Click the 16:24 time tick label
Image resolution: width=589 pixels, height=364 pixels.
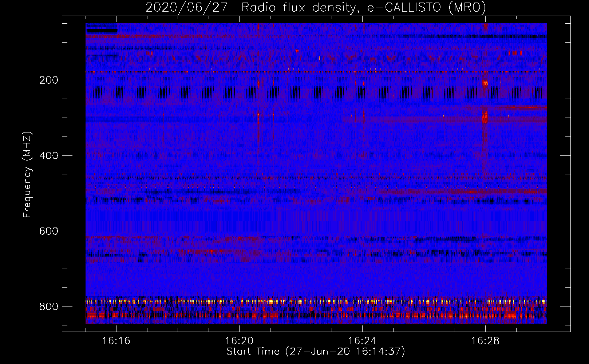[x=362, y=341]
